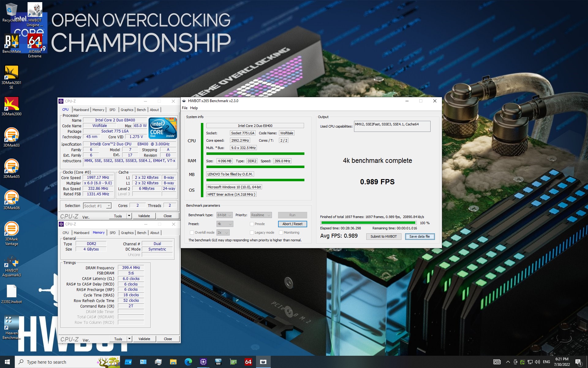Open 3DMark03 desktop shortcut
The height and width of the screenshot is (368, 588).
[11, 138]
